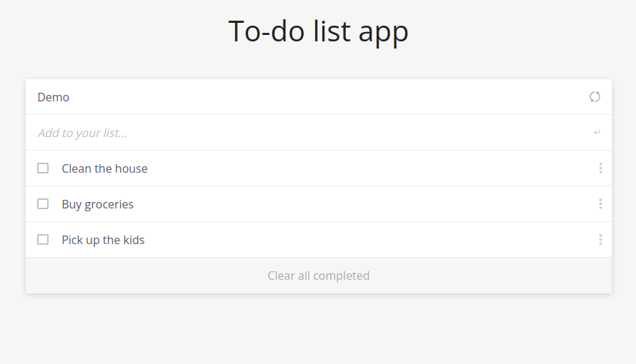This screenshot has width=636, height=364.
Task: Expand more actions for the Buy groceries task
Action: pos(600,204)
